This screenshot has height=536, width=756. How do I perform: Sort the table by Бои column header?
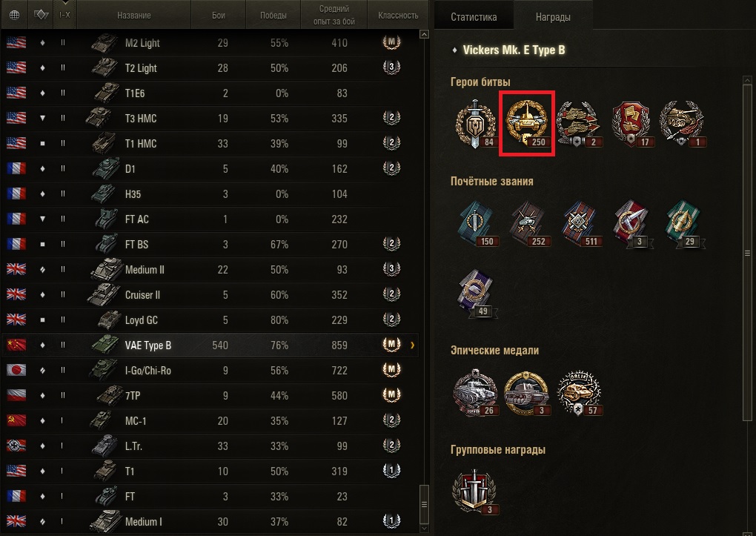[x=219, y=15]
